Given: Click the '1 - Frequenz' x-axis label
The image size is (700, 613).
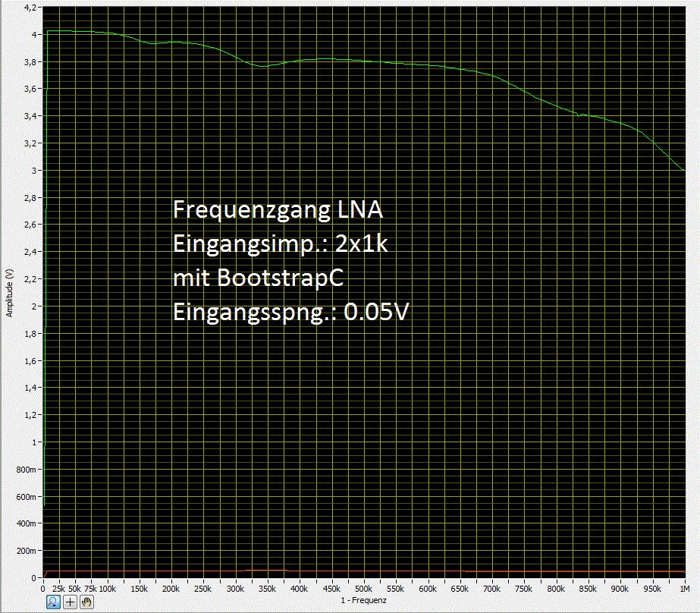Looking at the screenshot, I should coord(363,600).
